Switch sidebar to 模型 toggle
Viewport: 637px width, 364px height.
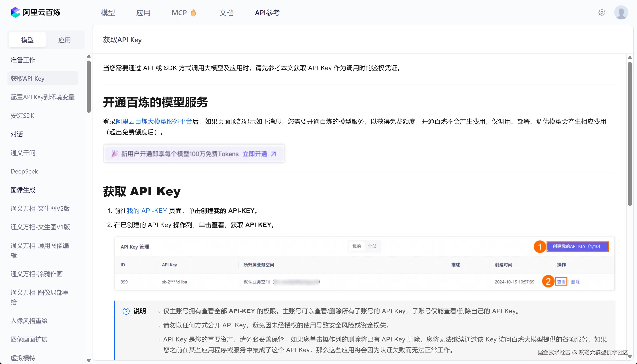[27, 40]
